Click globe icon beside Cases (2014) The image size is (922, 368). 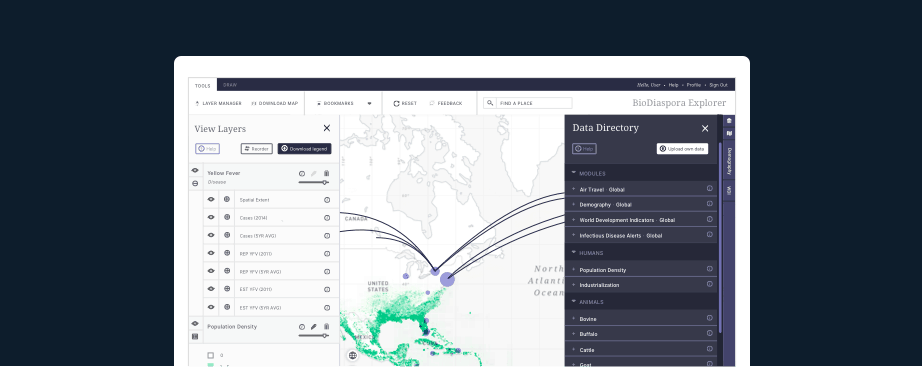click(227, 218)
